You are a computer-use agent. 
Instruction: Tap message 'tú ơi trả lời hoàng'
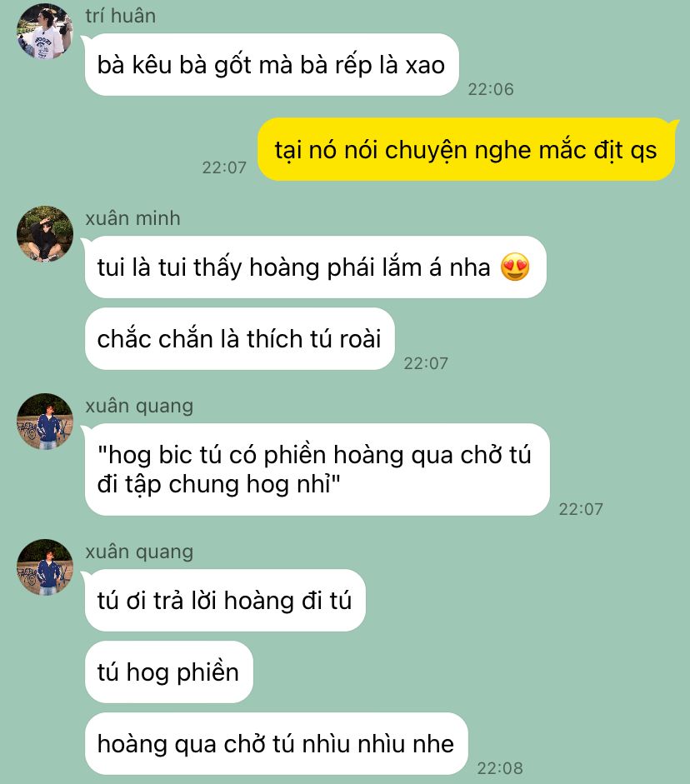(x=225, y=600)
